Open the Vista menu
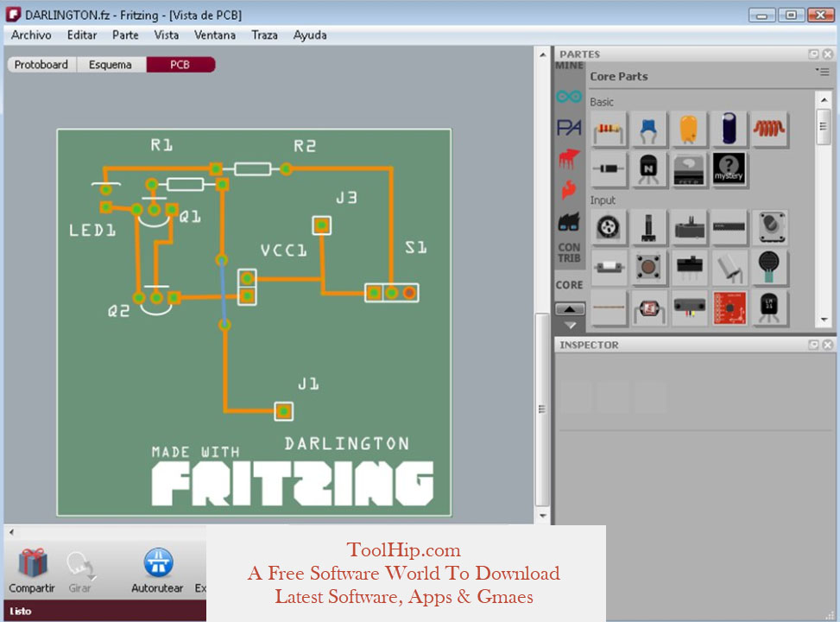 (x=167, y=35)
